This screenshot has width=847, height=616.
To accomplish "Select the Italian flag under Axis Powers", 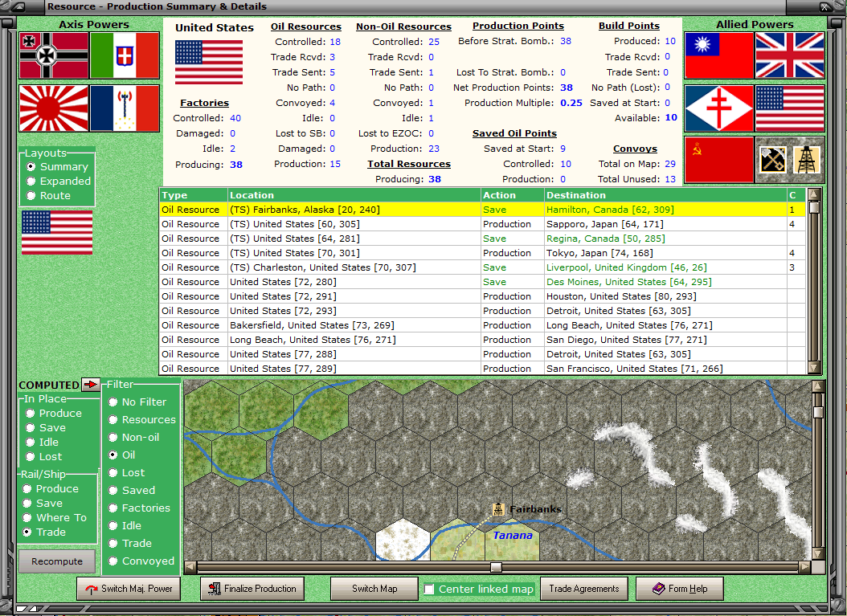I will [x=125, y=55].
